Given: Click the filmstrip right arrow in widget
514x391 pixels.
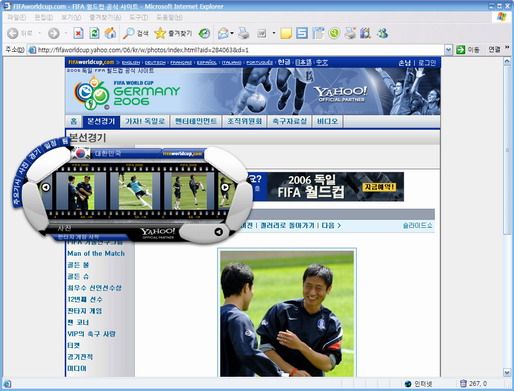Looking at the screenshot, I should (x=225, y=187).
